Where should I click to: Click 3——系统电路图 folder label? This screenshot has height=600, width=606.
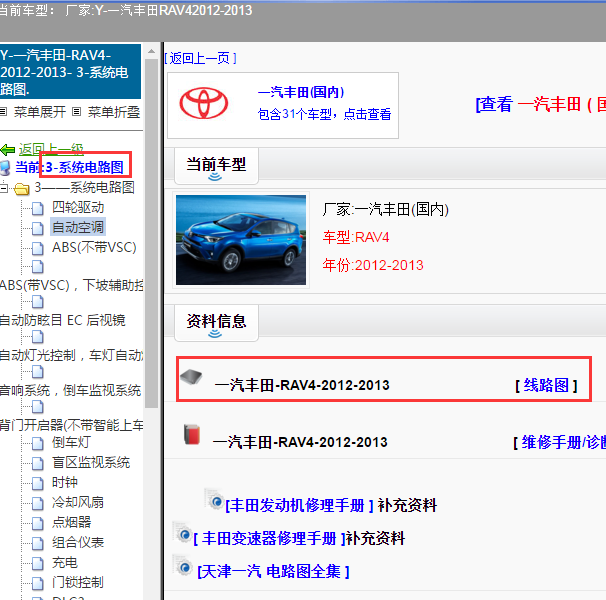[x=85, y=188]
